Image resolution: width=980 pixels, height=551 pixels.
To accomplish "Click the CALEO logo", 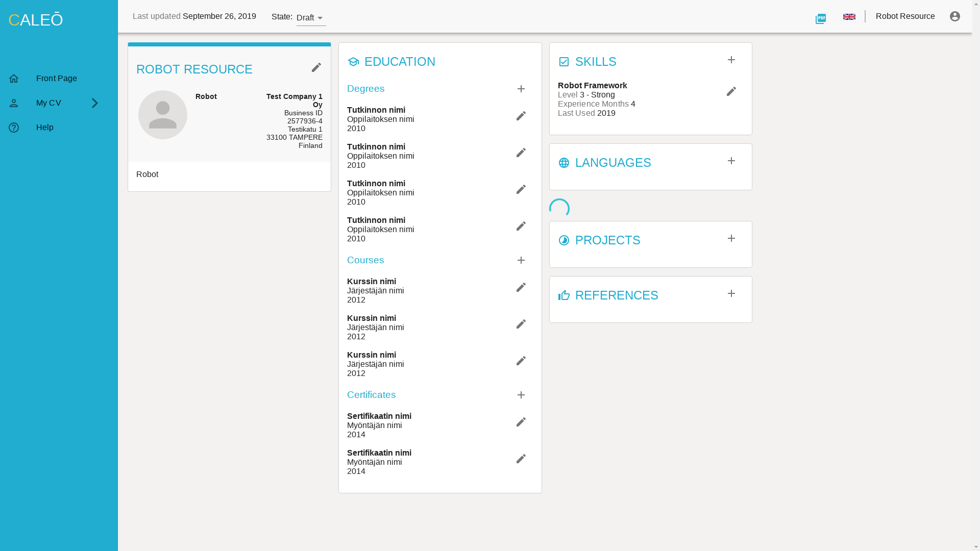I will click(36, 20).
